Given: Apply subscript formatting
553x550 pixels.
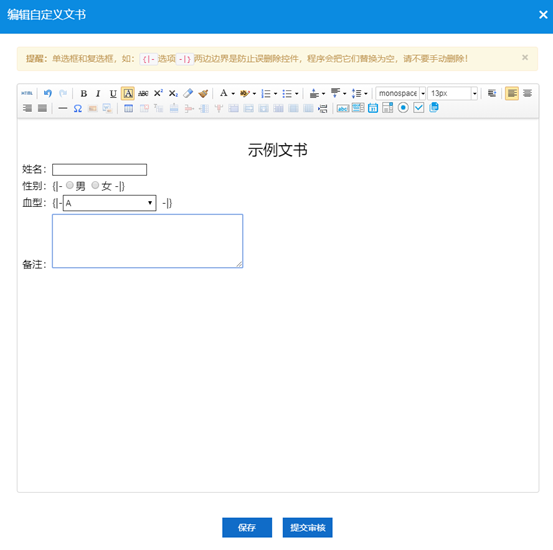Looking at the screenshot, I should 173,93.
